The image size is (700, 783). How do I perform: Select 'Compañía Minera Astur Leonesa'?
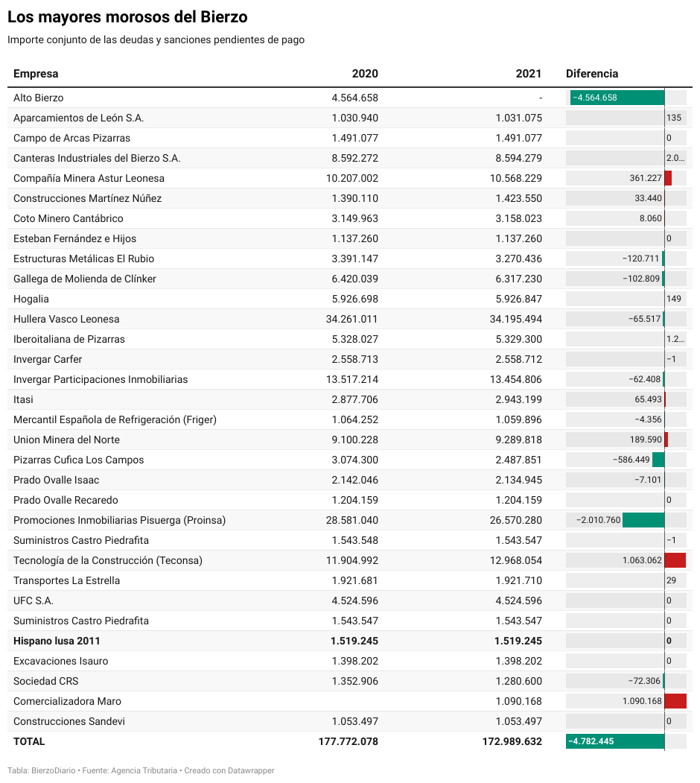89,178
